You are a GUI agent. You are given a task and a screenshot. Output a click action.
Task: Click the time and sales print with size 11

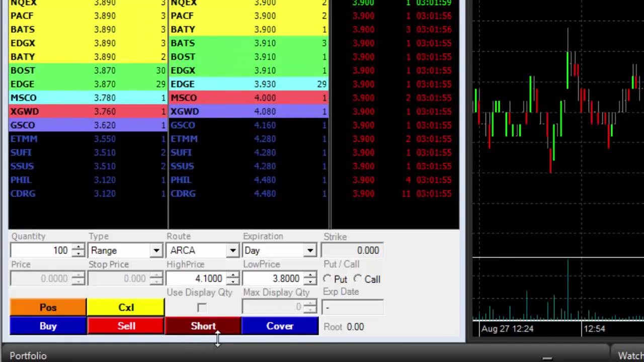395,193
